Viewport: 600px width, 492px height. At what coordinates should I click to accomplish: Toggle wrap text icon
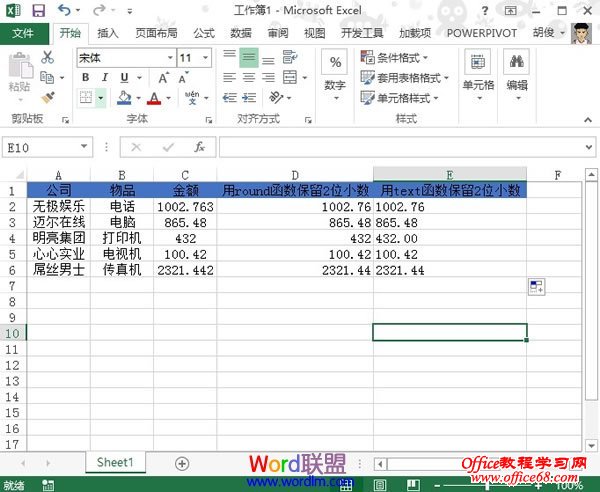(x=290, y=57)
